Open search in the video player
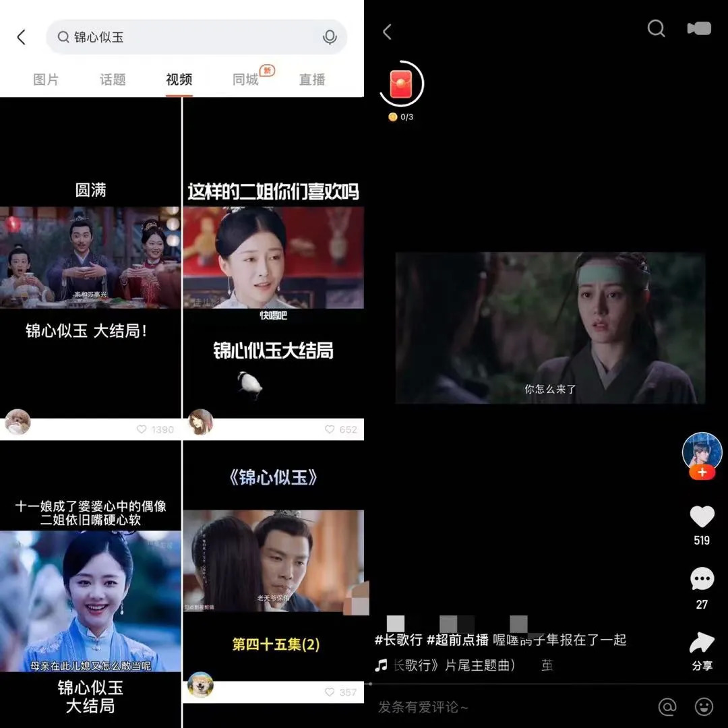 656,28
